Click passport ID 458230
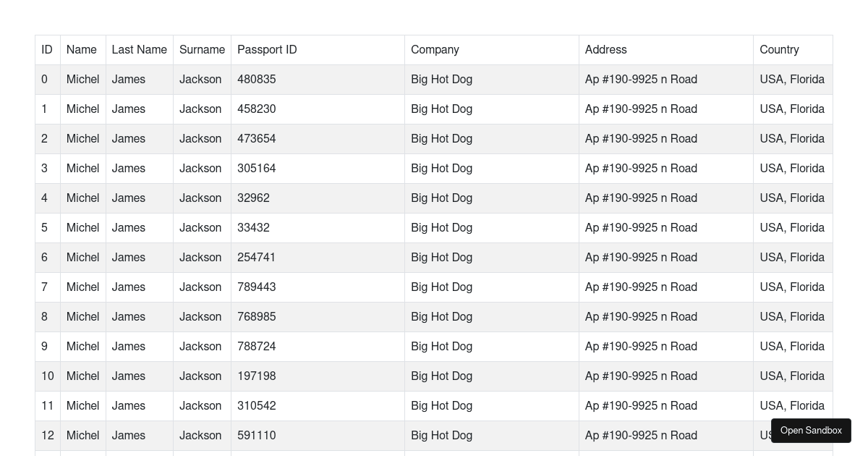The image size is (868, 456). tap(257, 109)
